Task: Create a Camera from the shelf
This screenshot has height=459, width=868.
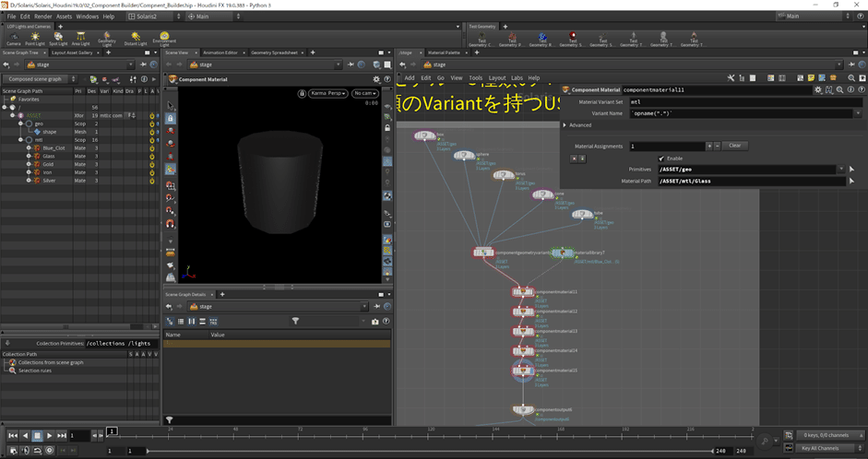Action: (x=14, y=37)
